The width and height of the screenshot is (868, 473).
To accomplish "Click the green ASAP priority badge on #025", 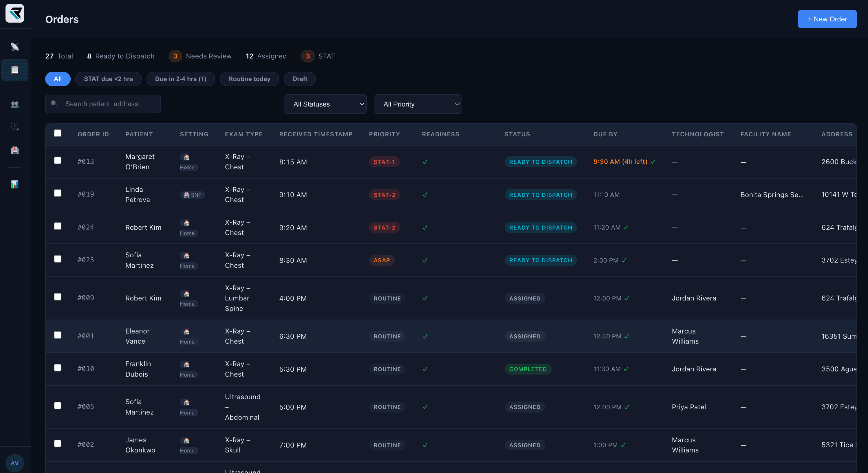I will [381, 260].
